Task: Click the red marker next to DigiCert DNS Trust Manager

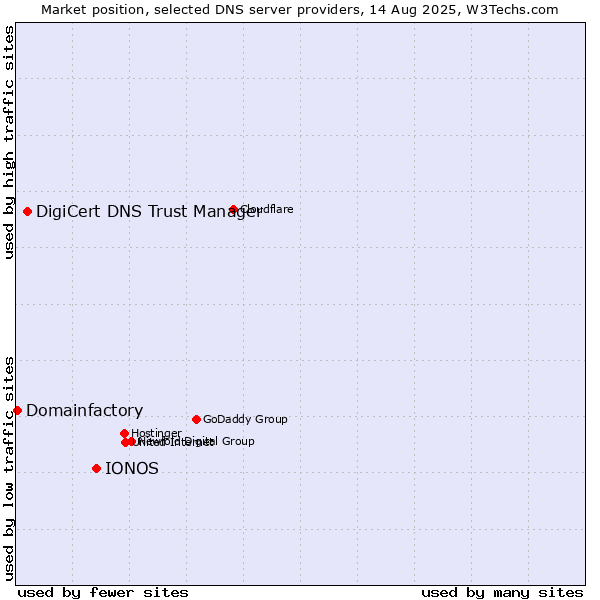Action: (27, 211)
